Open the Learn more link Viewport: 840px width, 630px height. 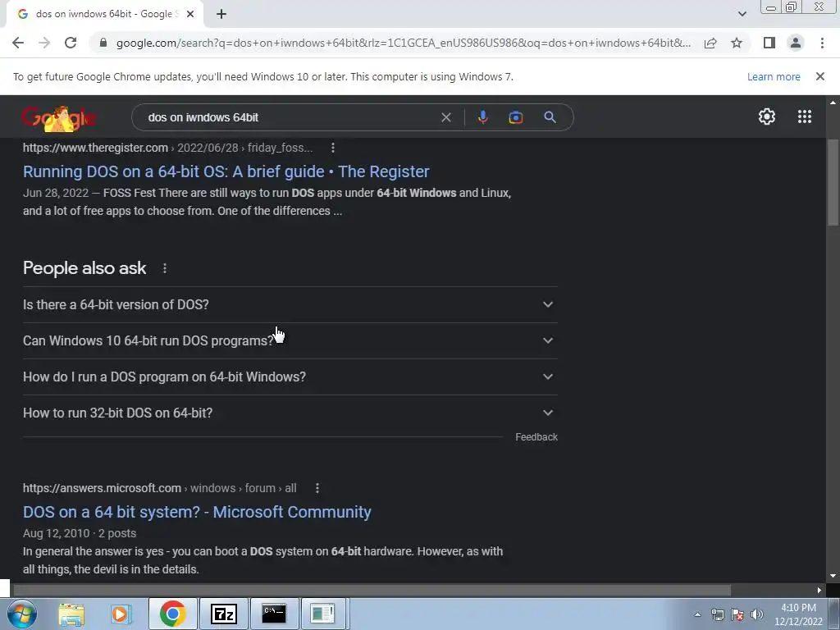pos(774,76)
